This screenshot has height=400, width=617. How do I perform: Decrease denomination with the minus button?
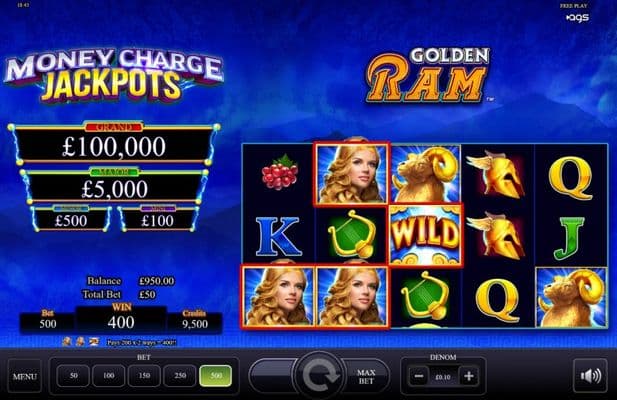[x=418, y=376]
